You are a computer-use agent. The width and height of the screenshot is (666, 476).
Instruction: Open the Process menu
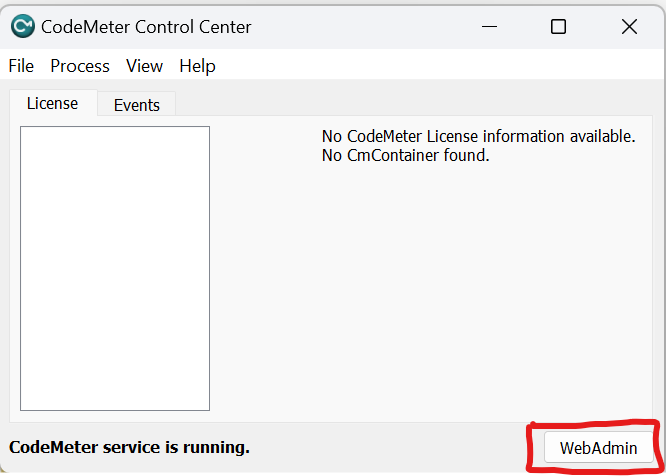click(80, 66)
